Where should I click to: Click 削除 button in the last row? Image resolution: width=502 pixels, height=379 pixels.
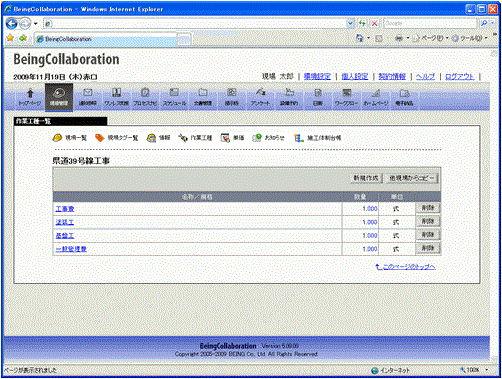428,248
